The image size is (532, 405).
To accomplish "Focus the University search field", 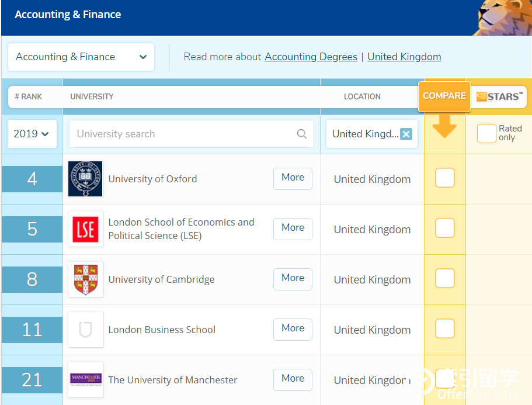I will (192, 134).
